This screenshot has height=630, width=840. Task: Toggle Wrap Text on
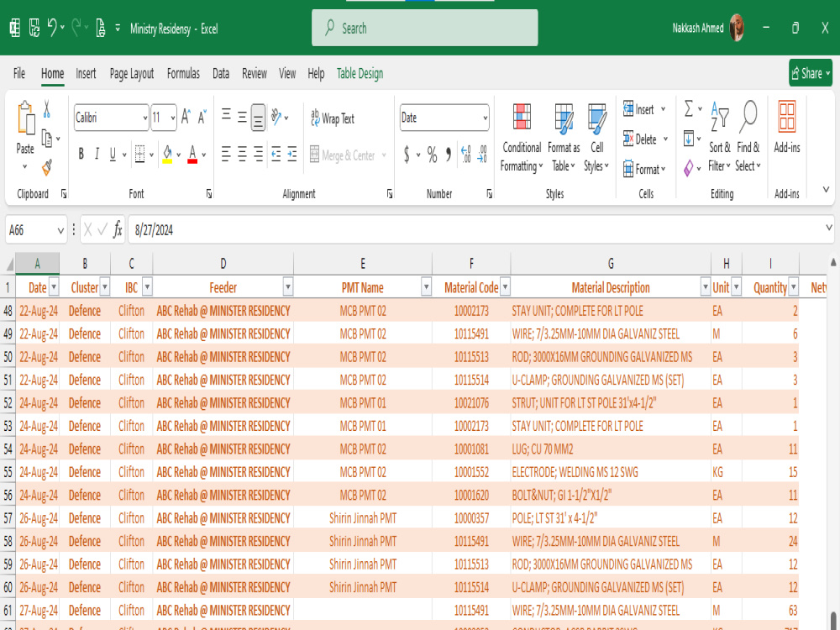pos(332,118)
